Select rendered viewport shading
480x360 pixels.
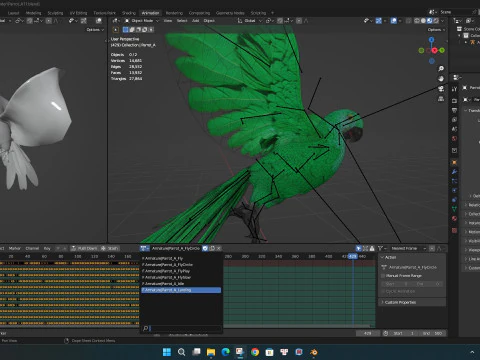tap(436, 21)
